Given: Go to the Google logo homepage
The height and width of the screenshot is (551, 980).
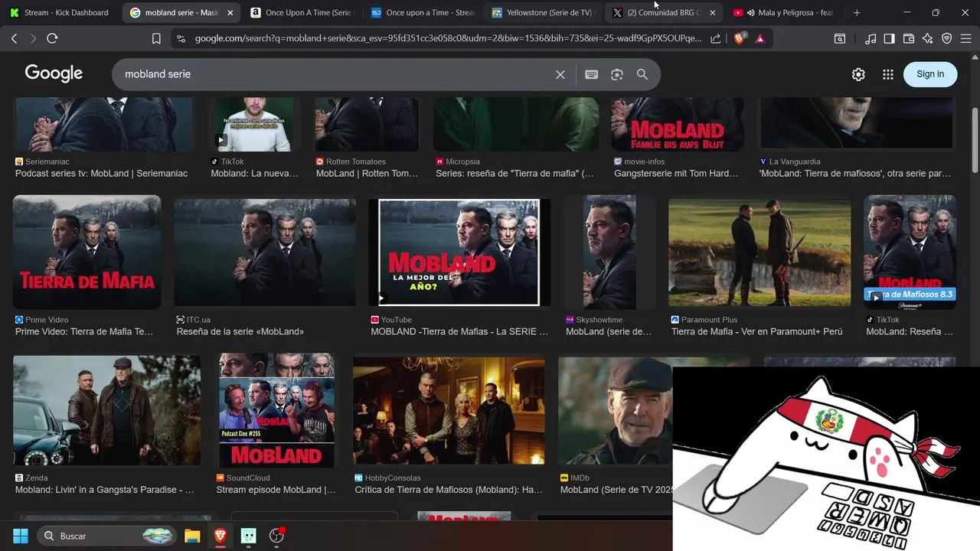Looking at the screenshot, I should 54,73.
